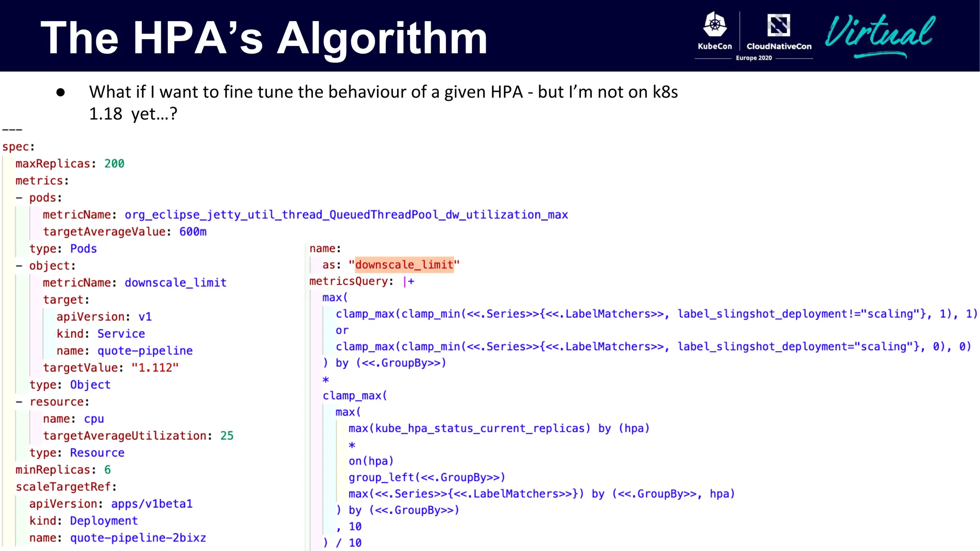Viewport: 980px width, 551px height.
Task: Click the targetValue "1.112"
Action: [x=155, y=368]
